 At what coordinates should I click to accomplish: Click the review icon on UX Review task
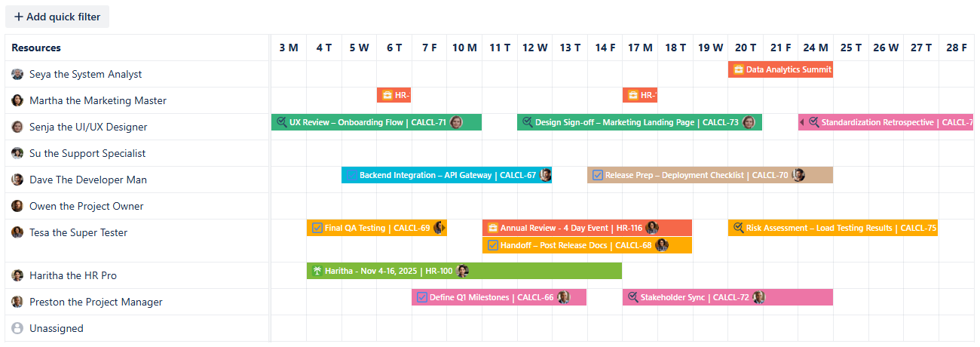coord(281,122)
